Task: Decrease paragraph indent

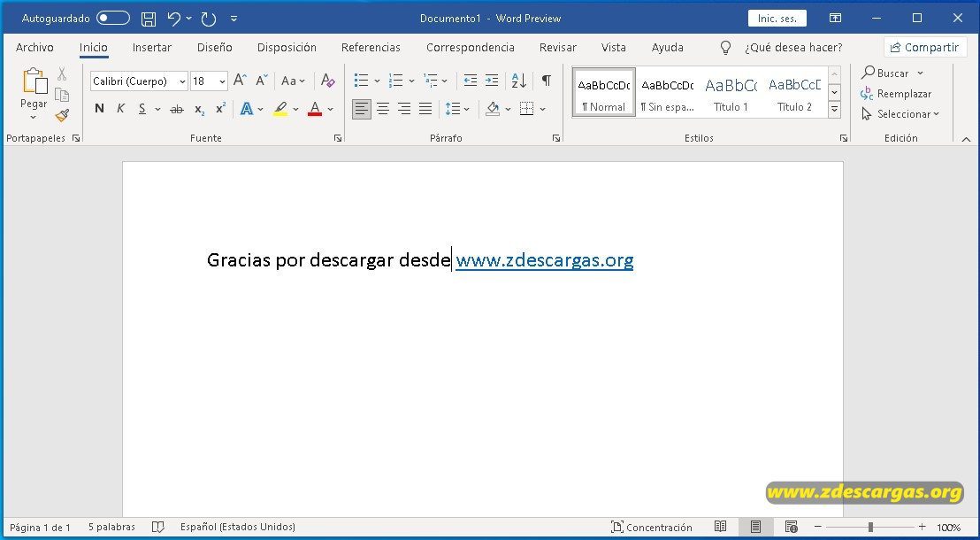Action: coord(470,81)
